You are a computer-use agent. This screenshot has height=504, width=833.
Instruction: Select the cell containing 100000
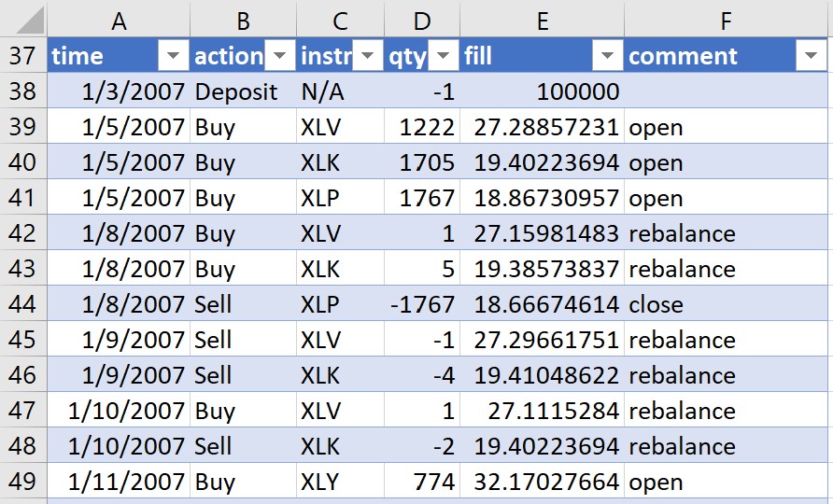542,91
